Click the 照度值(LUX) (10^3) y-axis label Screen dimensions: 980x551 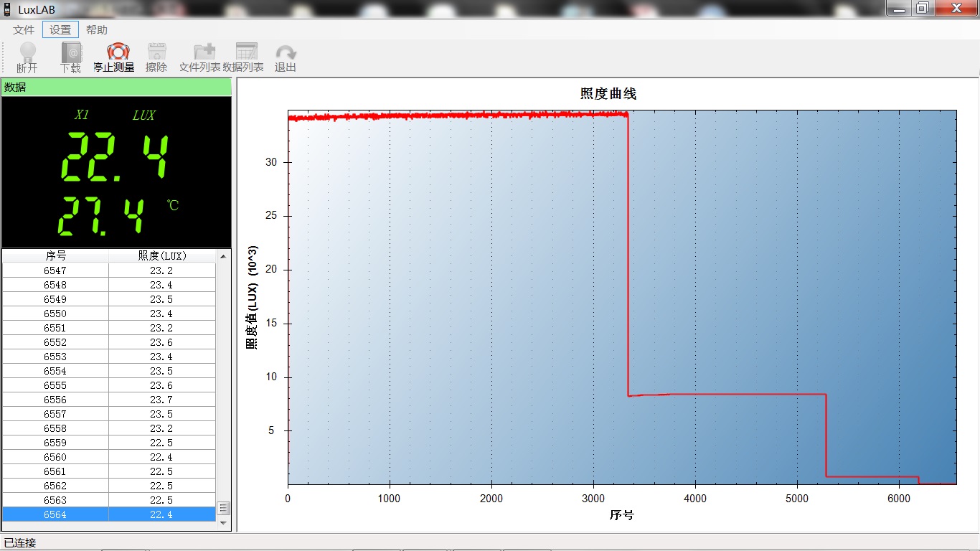pyautogui.click(x=252, y=297)
